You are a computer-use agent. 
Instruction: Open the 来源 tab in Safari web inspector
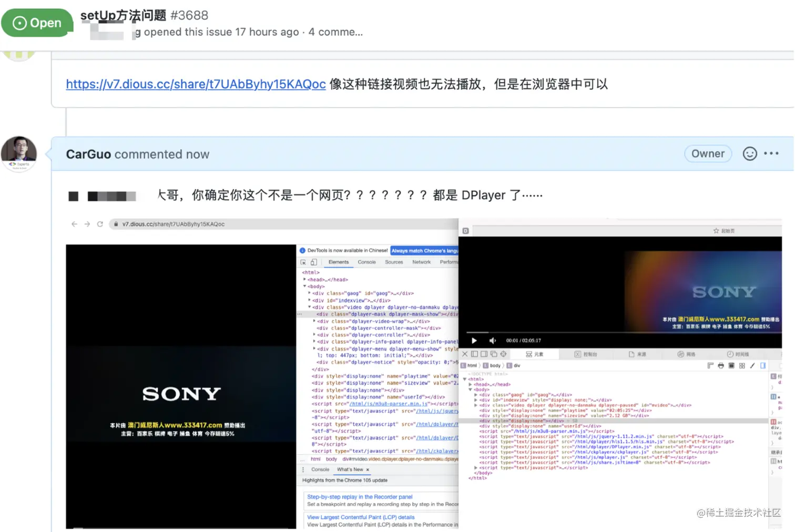tap(637, 354)
